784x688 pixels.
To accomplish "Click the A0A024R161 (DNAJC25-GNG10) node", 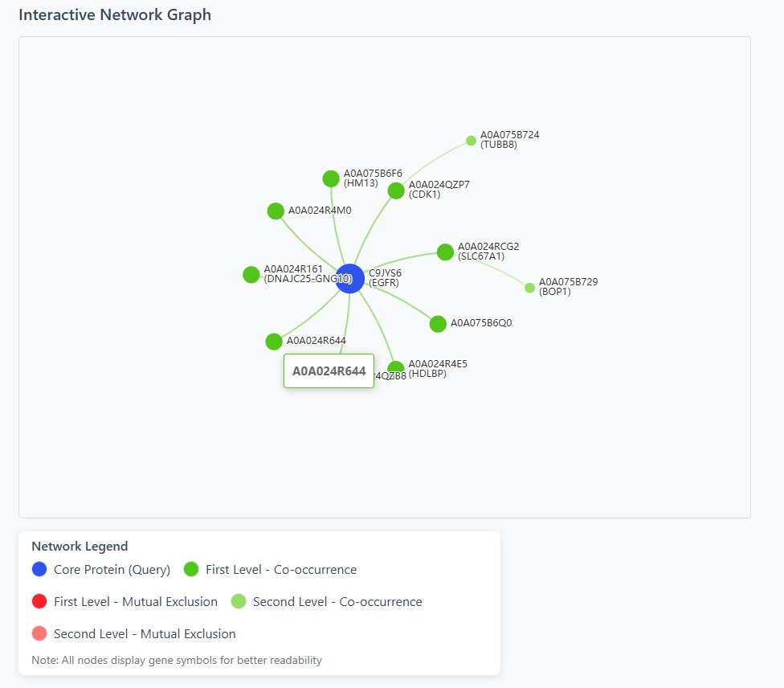I will click(x=251, y=274).
